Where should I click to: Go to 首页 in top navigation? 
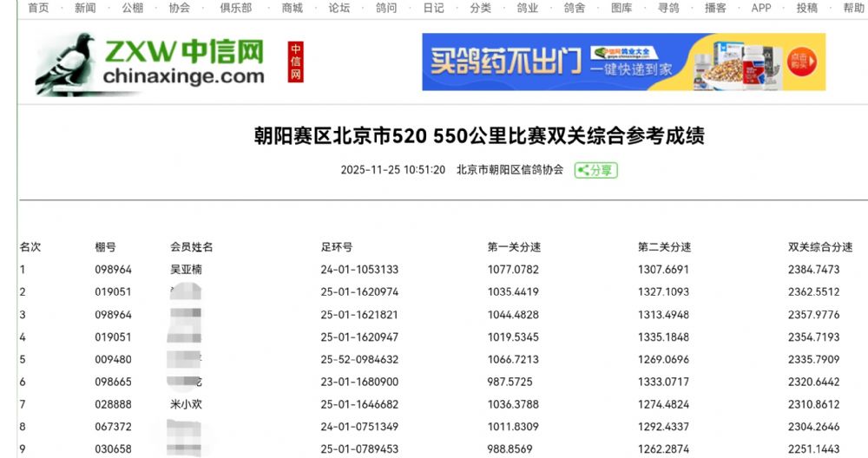pyautogui.click(x=38, y=8)
